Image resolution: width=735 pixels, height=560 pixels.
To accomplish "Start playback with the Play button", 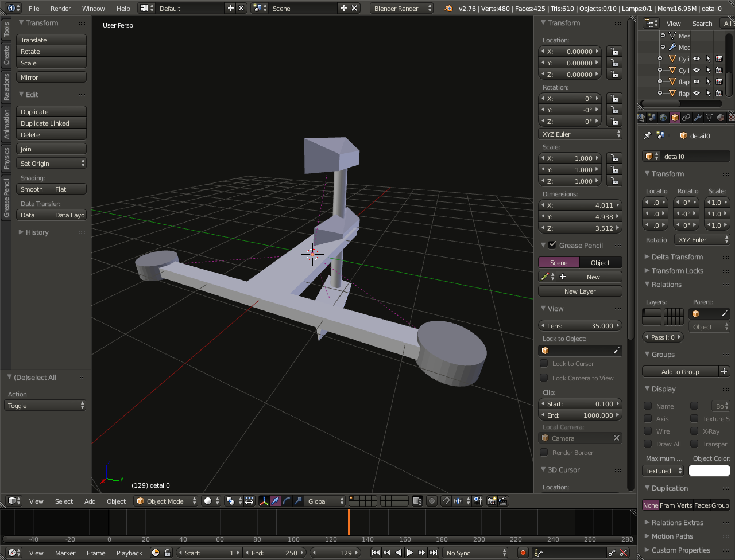I will (410, 553).
